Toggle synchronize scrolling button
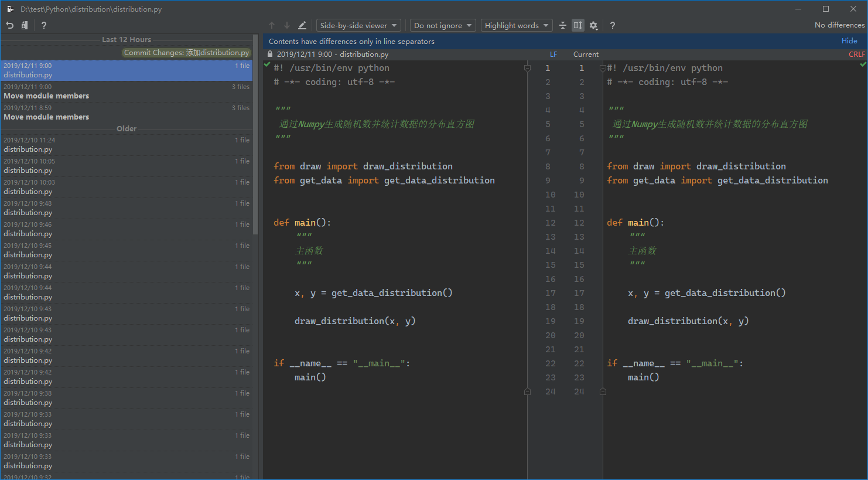 [x=578, y=25]
